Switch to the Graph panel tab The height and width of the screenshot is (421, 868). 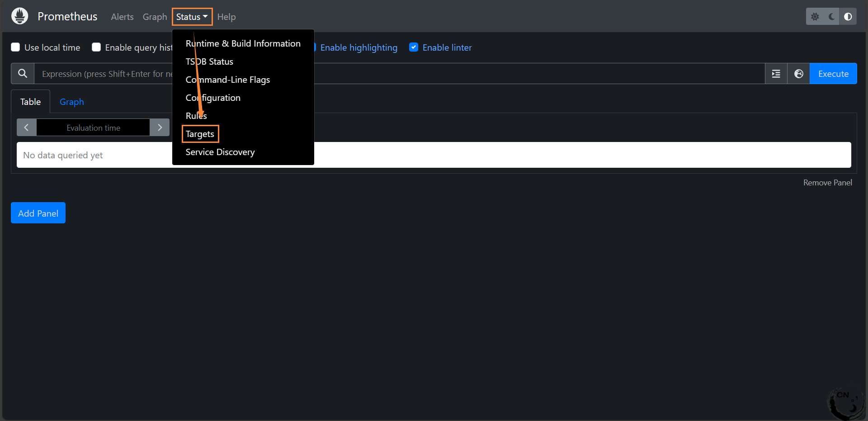[72, 102]
